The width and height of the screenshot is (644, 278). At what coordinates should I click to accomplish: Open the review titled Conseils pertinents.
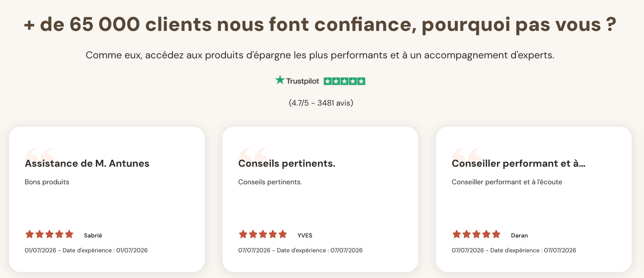tap(287, 163)
